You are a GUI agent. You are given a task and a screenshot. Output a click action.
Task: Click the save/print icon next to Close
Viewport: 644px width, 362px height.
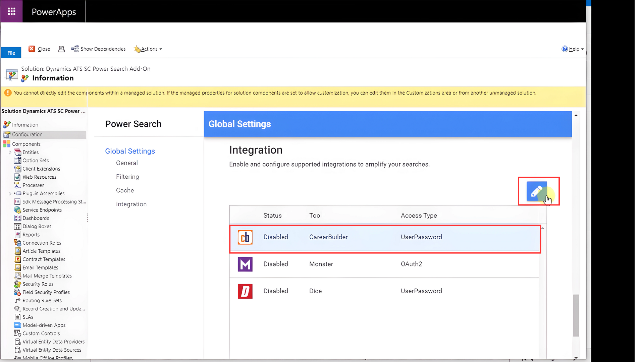[61, 49]
